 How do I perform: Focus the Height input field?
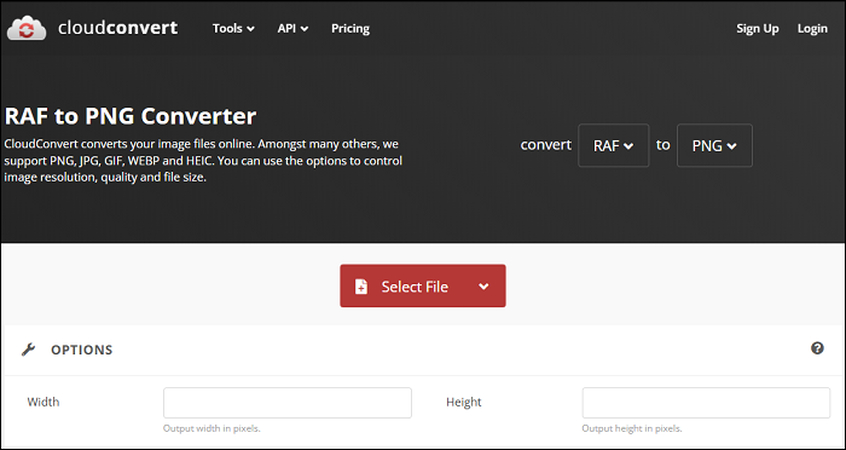coord(706,403)
